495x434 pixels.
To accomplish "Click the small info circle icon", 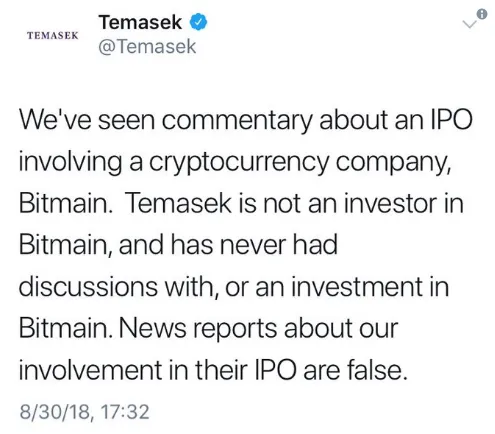I will 482,14.
